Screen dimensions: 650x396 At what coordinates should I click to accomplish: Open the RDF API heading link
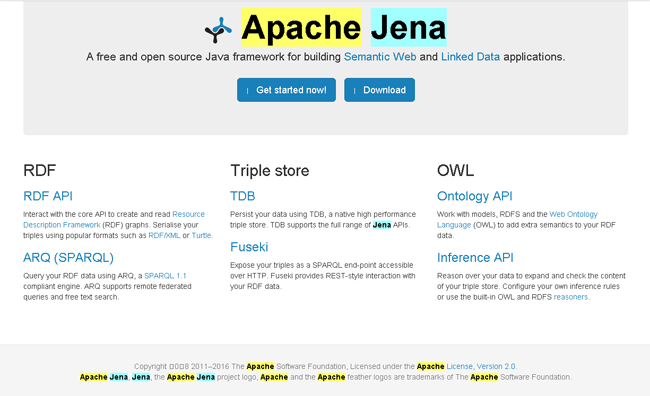pos(48,196)
